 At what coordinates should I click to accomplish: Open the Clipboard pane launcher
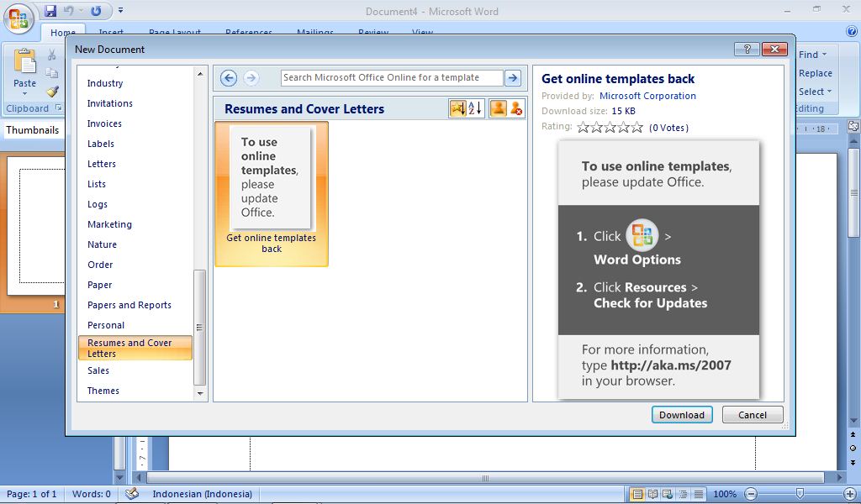click(58, 108)
